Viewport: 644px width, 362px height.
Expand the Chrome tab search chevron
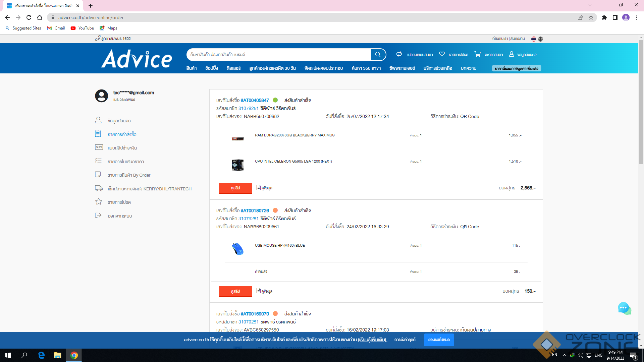[590, 5]
